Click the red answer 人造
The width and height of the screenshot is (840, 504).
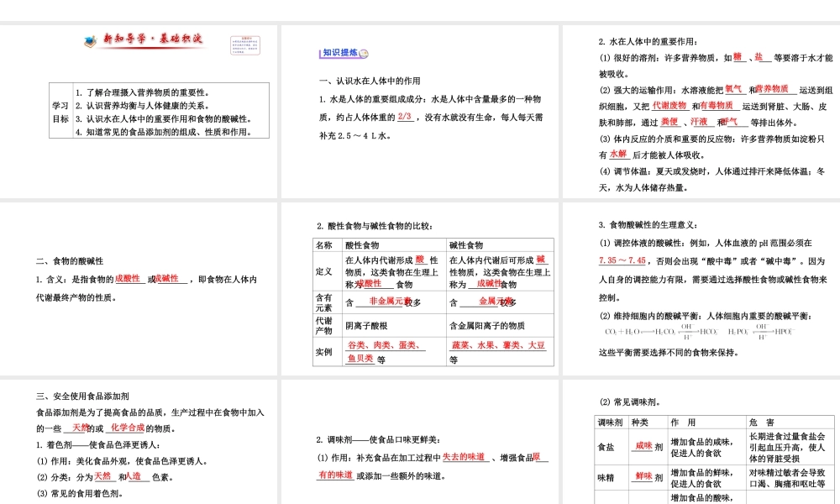[134, 476]
